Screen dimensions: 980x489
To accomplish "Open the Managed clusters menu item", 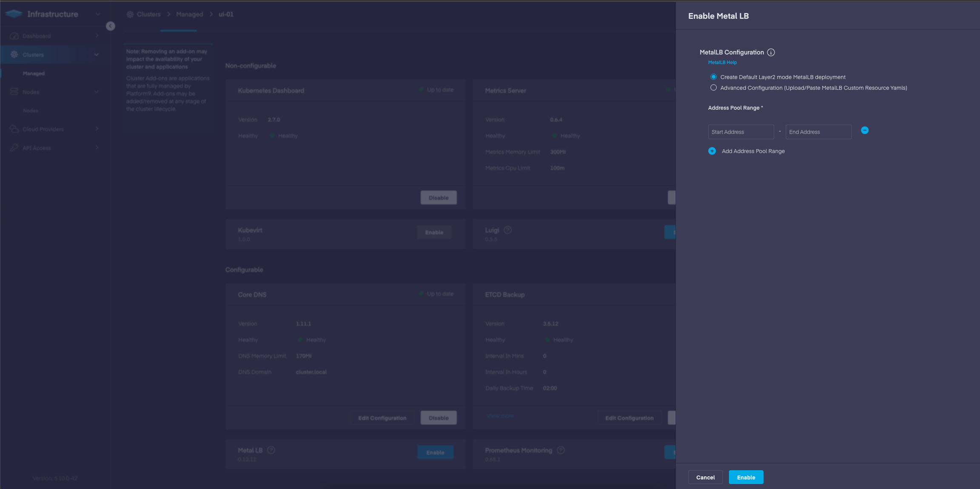I will tap(34, 74).
